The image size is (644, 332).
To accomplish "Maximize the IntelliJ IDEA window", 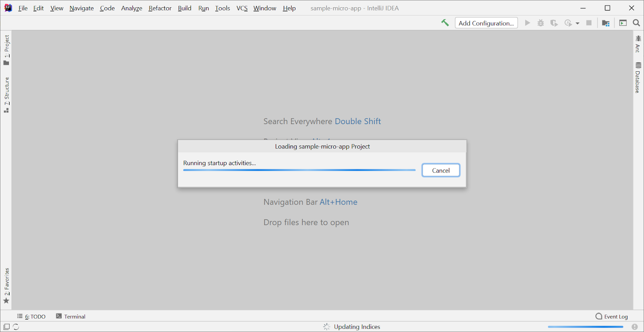I will click(607, 8).
